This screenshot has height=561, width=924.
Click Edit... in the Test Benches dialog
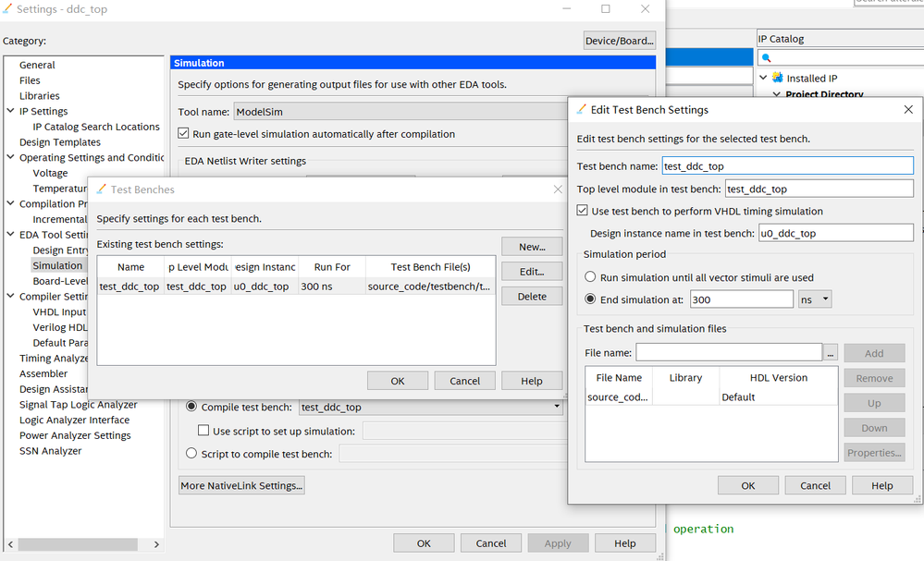coord(532,272)
